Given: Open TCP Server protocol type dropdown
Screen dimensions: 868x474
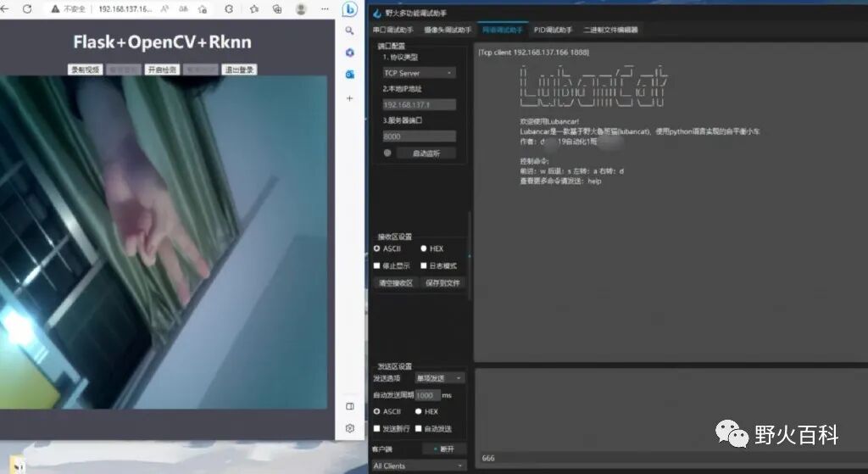Looking at the screenshot, I should click(419, 73).
